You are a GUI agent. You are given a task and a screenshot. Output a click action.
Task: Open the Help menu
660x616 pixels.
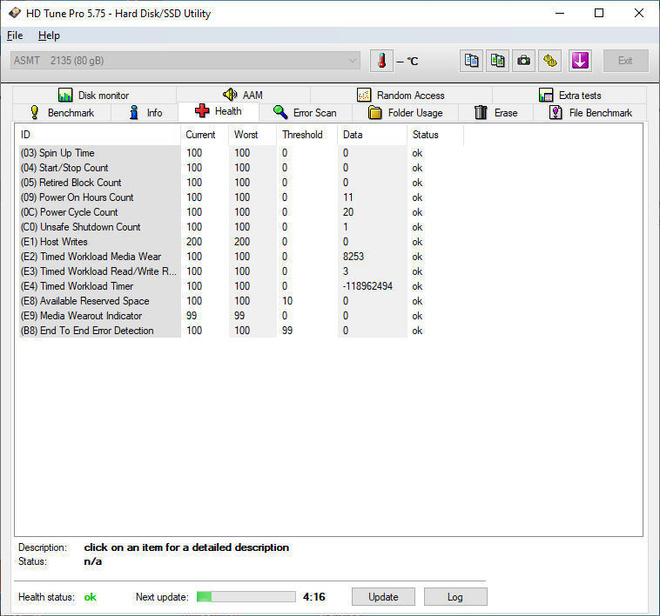pos(49,36)
